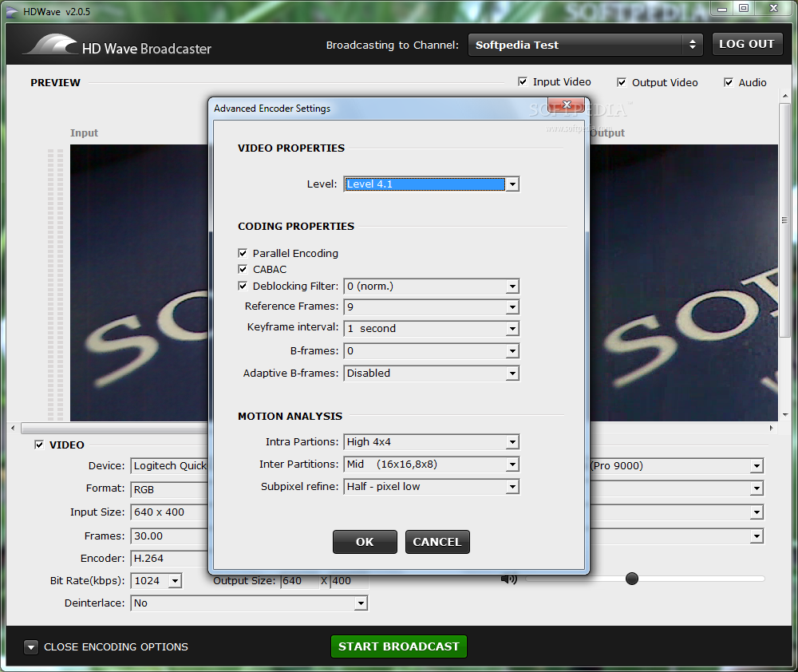The width and height of the screenshot is (798, 672).
Task: Click the Device Logitech Quick field
Action: click(x=169, y=466)
